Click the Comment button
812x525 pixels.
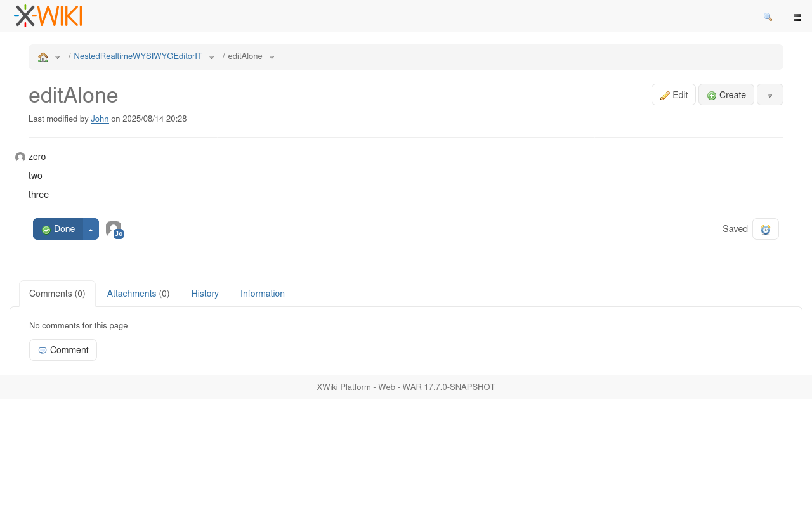point(63,350)
